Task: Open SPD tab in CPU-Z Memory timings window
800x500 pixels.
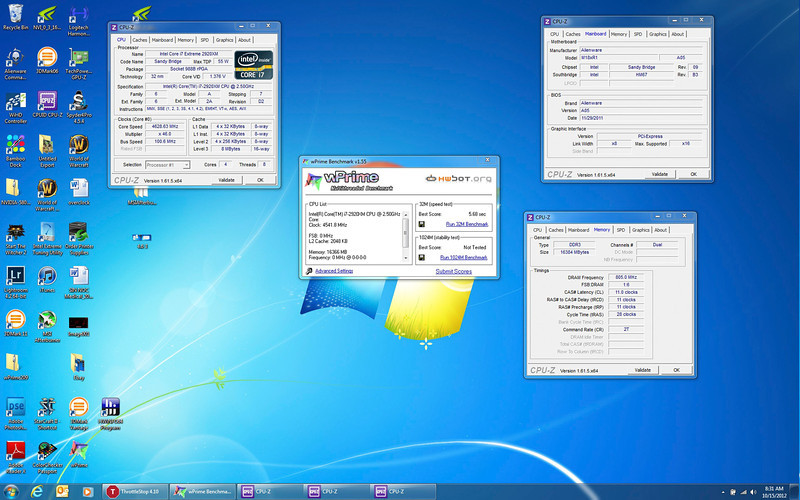Action: click(620, 230)
